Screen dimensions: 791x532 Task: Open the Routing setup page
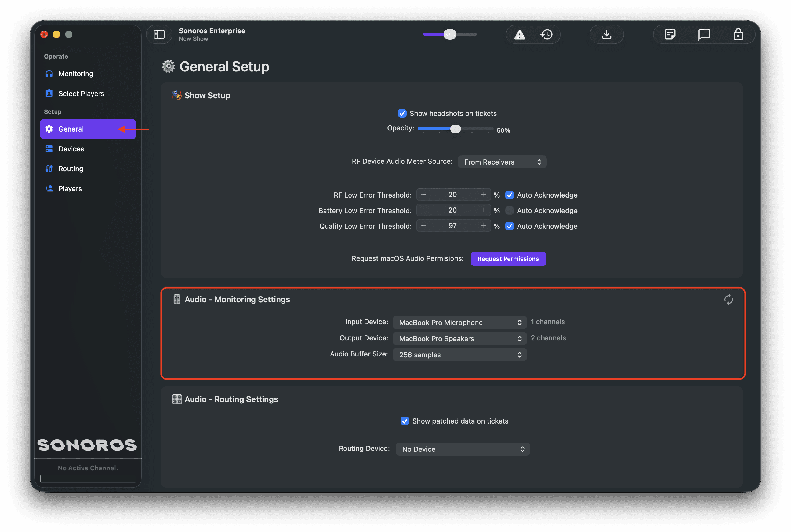(88, 169)
